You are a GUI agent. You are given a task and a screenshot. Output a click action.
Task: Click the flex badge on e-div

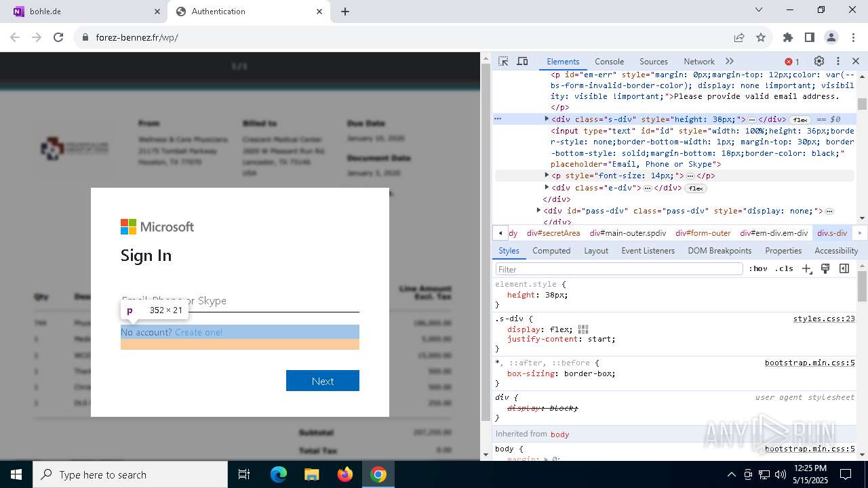pos(696,188)
